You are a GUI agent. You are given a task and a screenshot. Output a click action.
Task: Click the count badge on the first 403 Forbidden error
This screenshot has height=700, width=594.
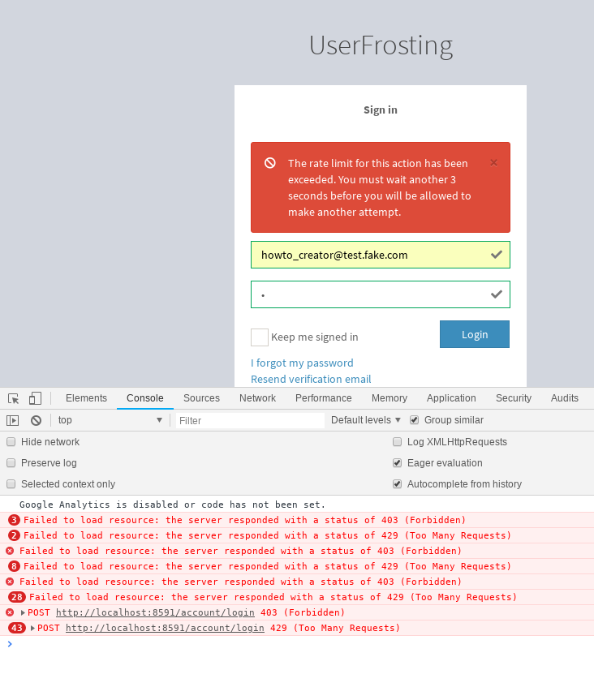click(15, 520)
